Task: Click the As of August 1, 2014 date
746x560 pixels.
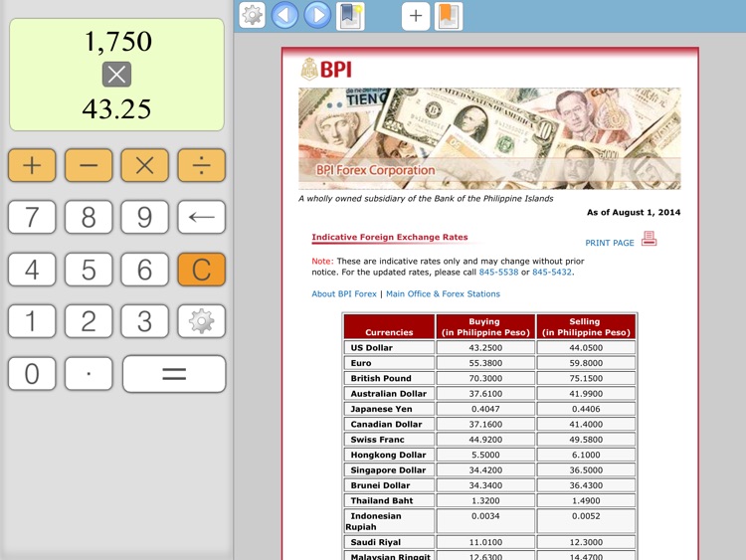Action: [634, 212]
